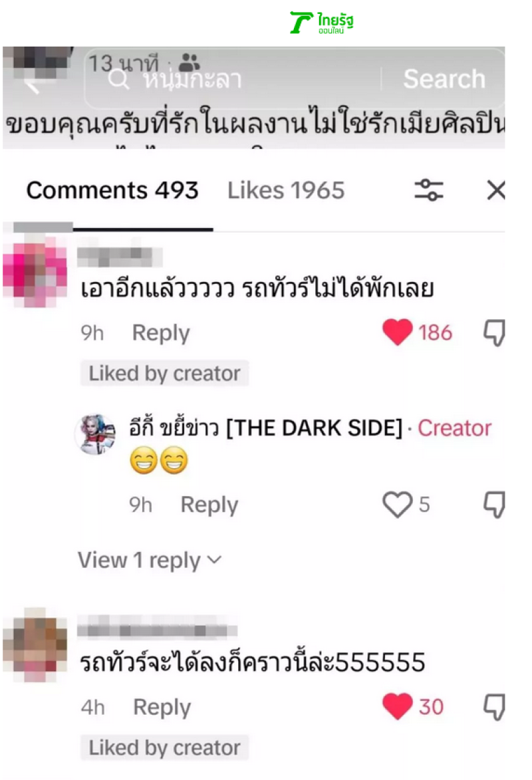Expand View 1 reply
532x780 pixels.
coord(150,560)
